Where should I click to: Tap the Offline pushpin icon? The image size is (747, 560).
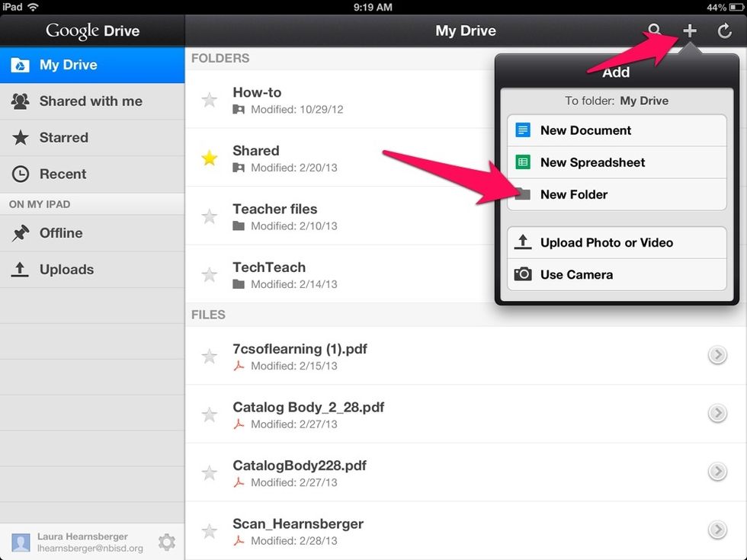point(20,233)
